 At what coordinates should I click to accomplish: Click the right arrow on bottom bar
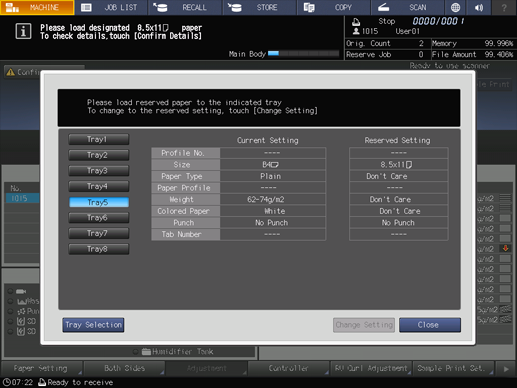pyautogui.click(x=506, y=369)
